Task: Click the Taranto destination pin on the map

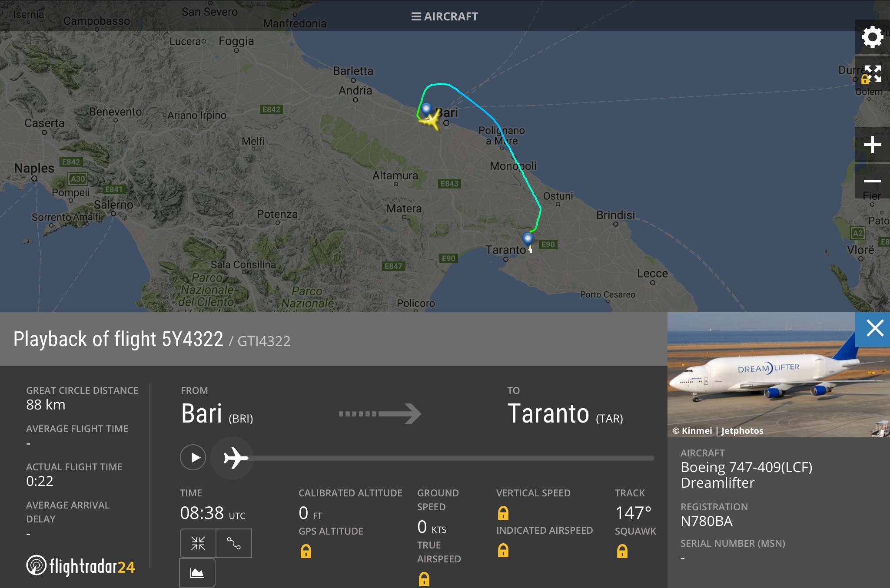Action: click(x=528, y=238)
